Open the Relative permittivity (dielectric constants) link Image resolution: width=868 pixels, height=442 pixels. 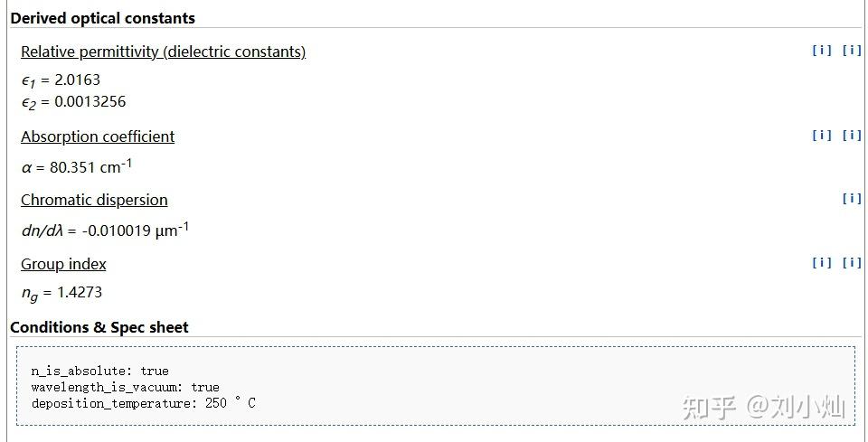click(164, 52)
